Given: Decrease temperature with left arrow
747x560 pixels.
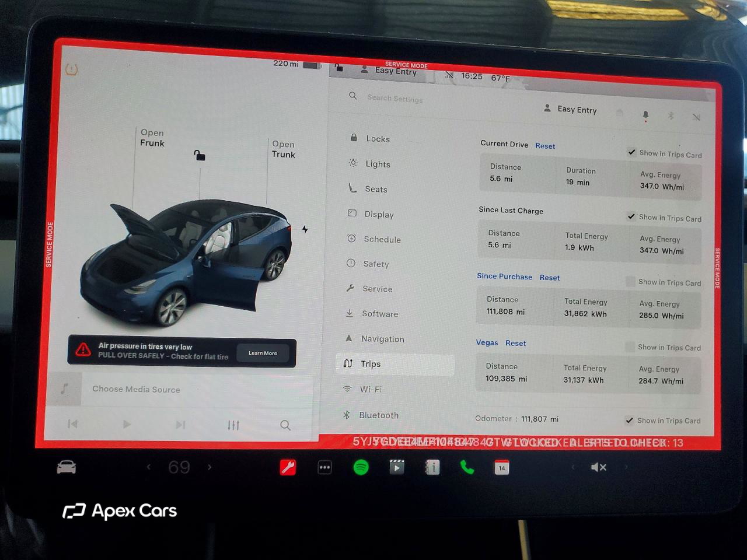Looking at the screenshot, I should pos(148,467).
